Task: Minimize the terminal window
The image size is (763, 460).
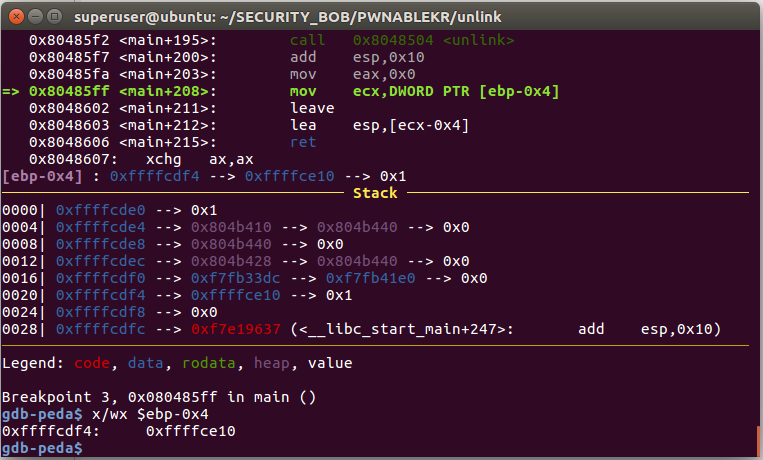Action: click(x=36, y=17)
